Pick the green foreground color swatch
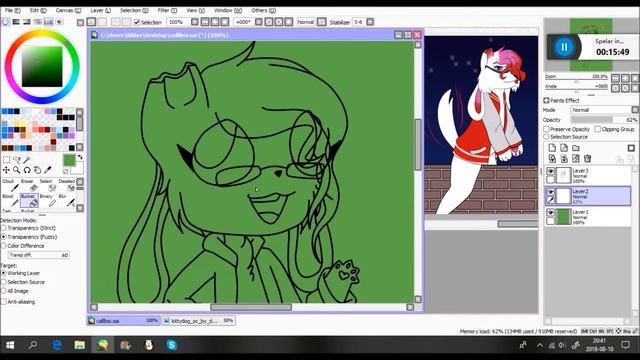640x360 pixels. tap(69, 160)
